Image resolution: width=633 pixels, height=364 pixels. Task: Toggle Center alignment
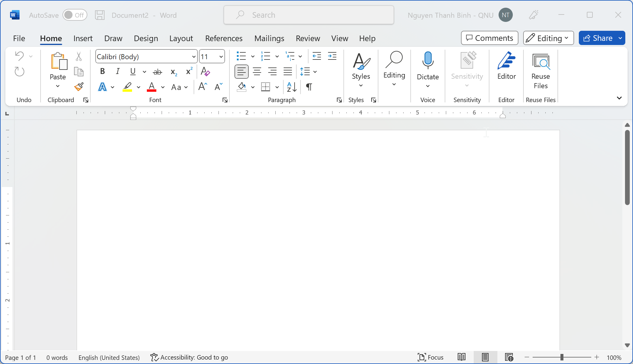(257, 71)
